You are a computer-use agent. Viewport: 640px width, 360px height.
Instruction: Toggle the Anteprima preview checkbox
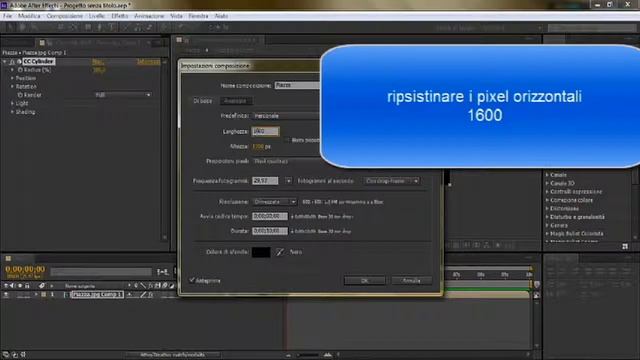point(192,280)
